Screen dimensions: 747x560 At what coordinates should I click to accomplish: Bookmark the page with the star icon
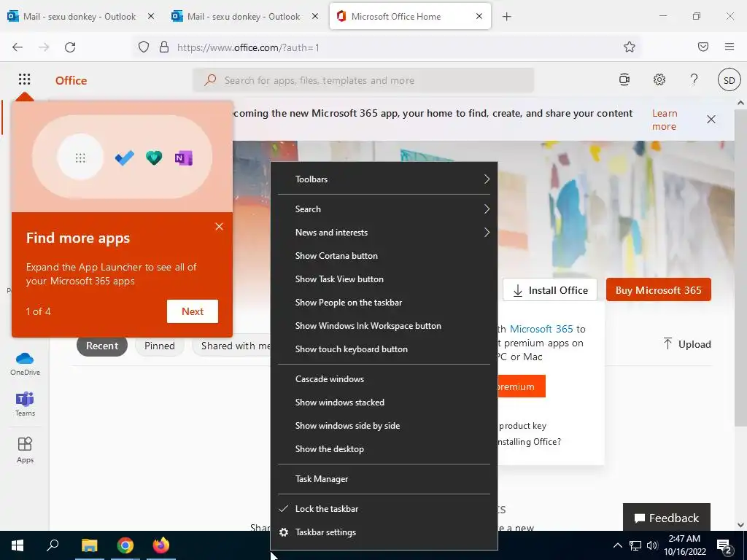pyautogui.click(x=630, y=47)
